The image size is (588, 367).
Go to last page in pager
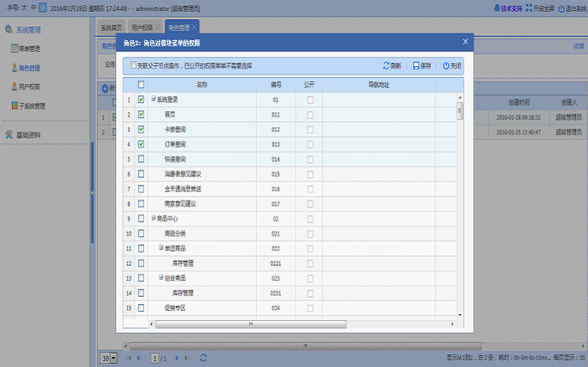pos(187,358)
